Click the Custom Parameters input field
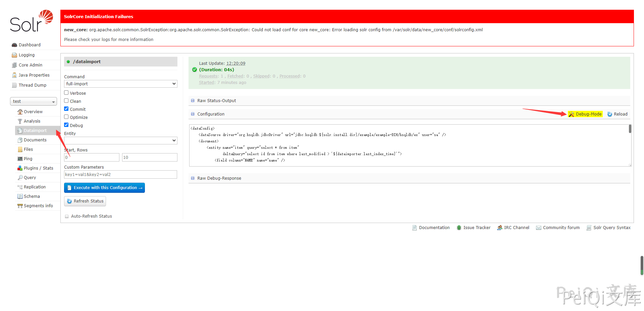This screenshot has height=311, width=644. point(120,175)
